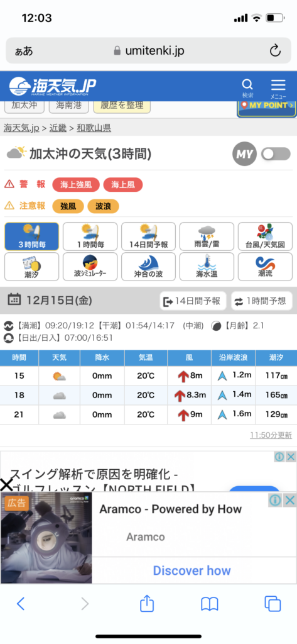The image size is (297, 644).
Task: Open the 潮汐 tide tile
Action: (31, 267)
